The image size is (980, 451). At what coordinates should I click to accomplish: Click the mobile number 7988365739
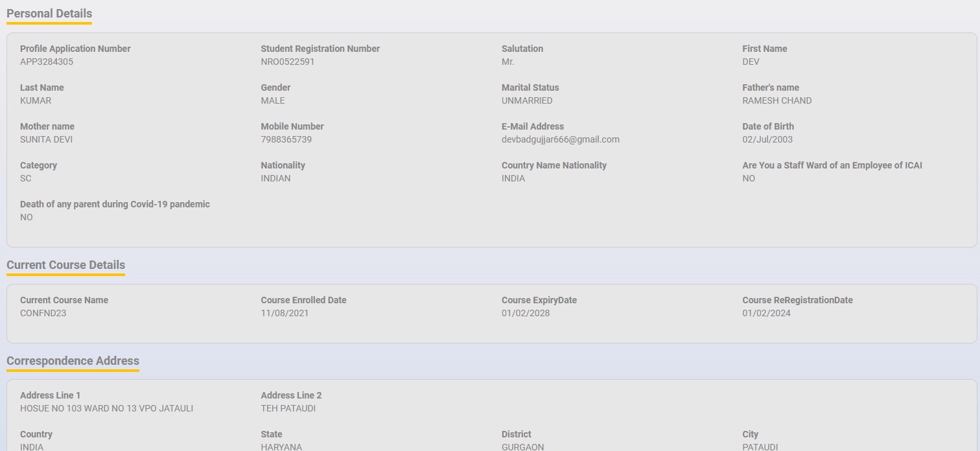coord(286,140)
